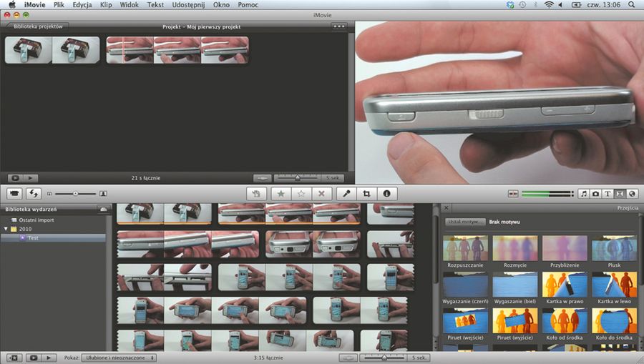The width and height of the screenshot is (644, 364).
Task: Show the music and sound effects browser
Action: pyautogui.click(x=584, y=194)
